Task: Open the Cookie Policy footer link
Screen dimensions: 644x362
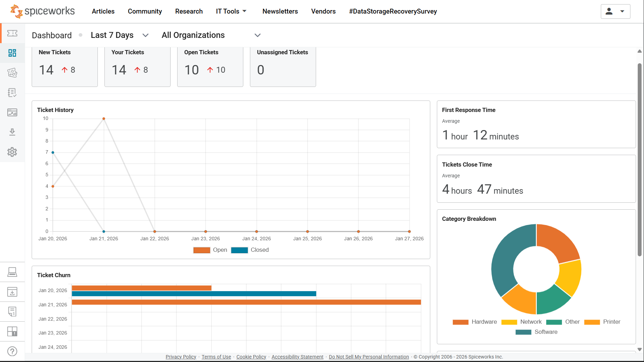Action: click(x=251, y=357)
